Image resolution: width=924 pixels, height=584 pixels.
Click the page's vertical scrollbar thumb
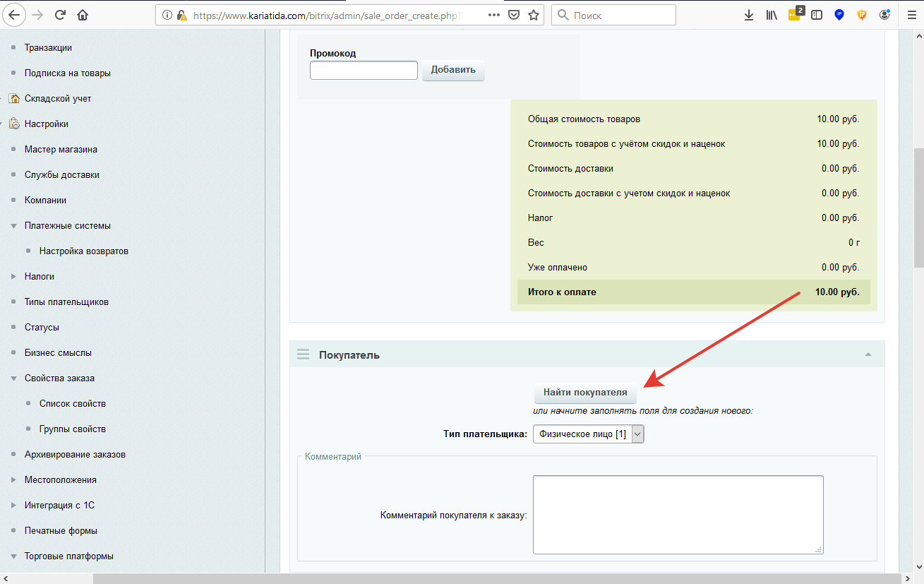pos(918,208)
